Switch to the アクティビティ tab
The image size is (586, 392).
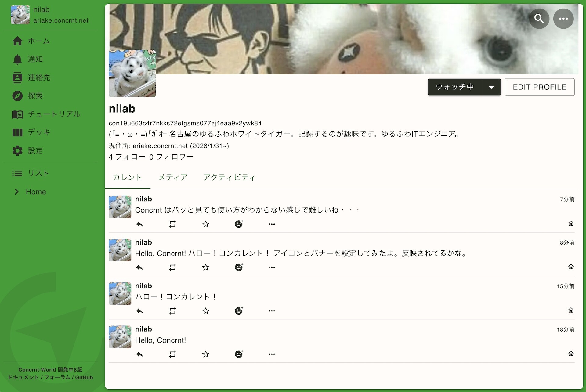pos(229,178)
